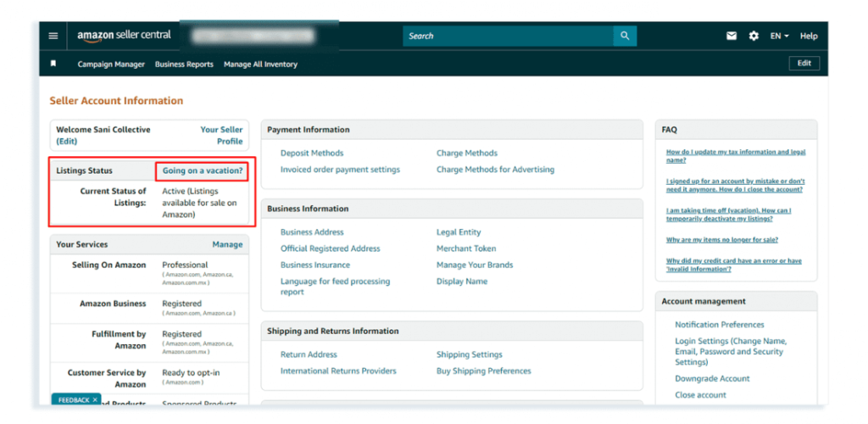This screenshot has height=424, width=868.
Task: Click Downgrade Account
Action: tap(712, 378)
